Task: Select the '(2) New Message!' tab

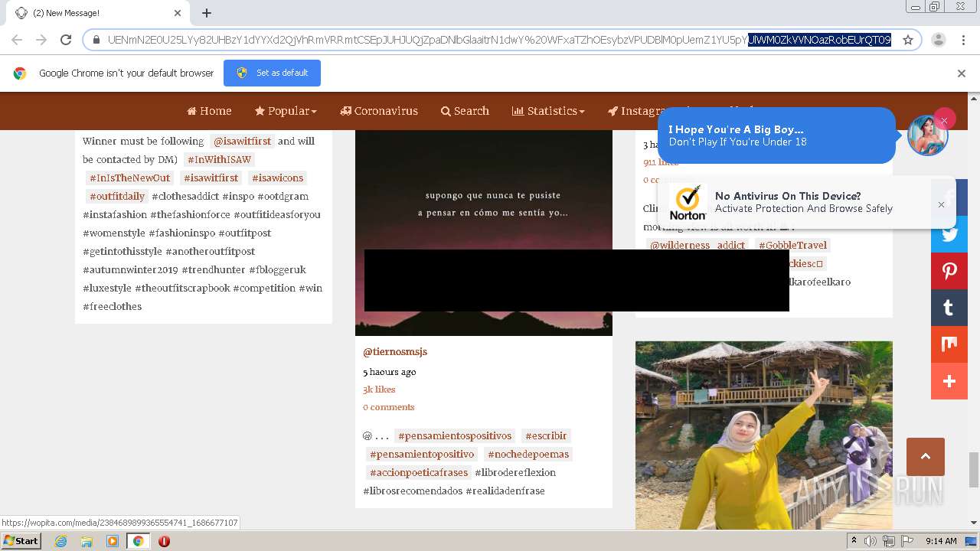Action: (97, 13)
